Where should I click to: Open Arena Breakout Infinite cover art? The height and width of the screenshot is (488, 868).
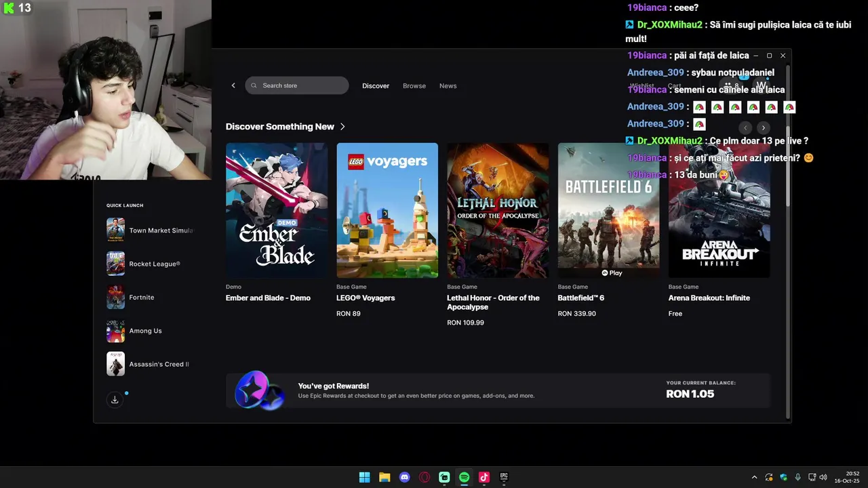[x=719, y=210]
